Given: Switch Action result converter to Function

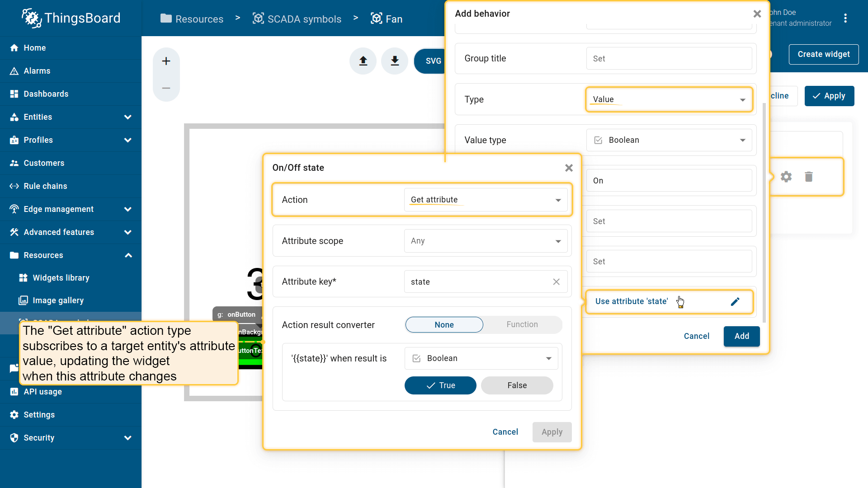Looking at the screenshot, I should (x=522, y=324).
